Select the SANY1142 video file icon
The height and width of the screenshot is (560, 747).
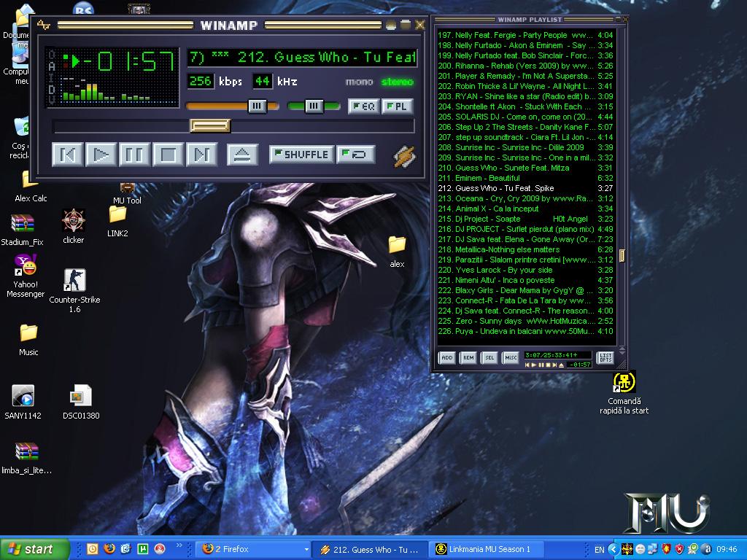23,402
